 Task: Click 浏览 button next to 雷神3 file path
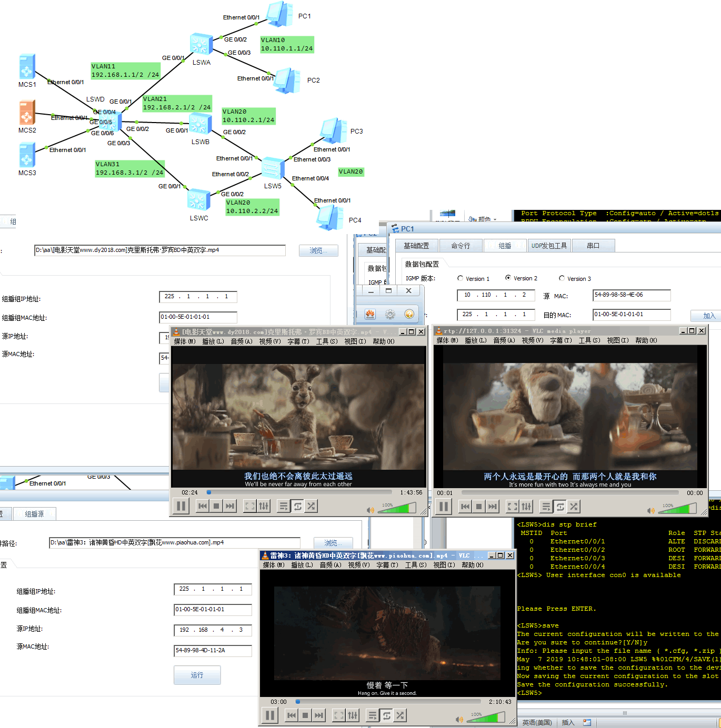click(333, 543)
